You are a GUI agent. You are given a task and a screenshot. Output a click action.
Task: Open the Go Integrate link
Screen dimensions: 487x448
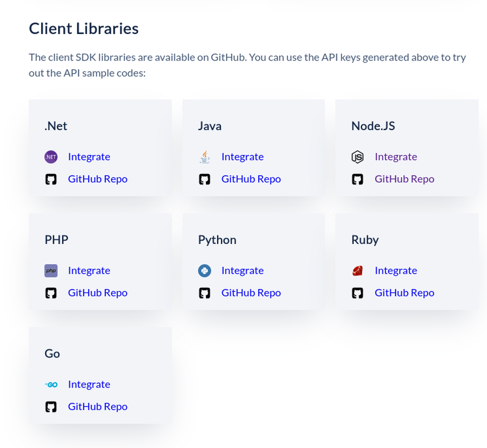[89, 385]
